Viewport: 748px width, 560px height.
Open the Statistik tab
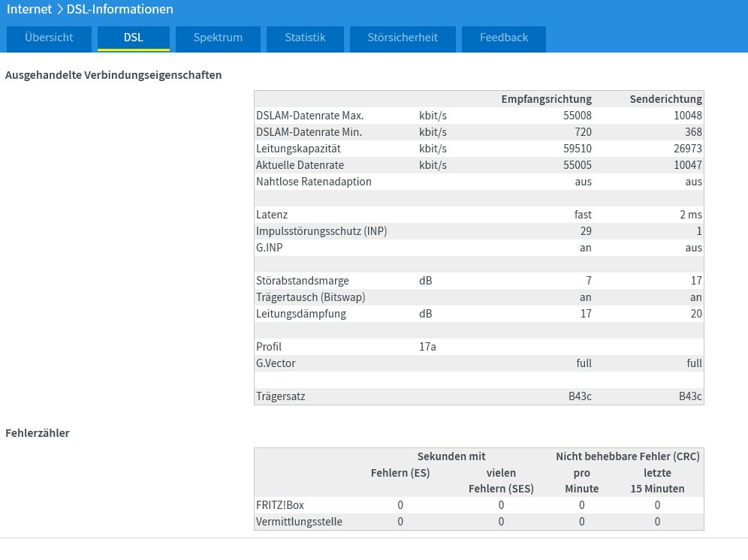pyautogui.click(x=306, y=38)
